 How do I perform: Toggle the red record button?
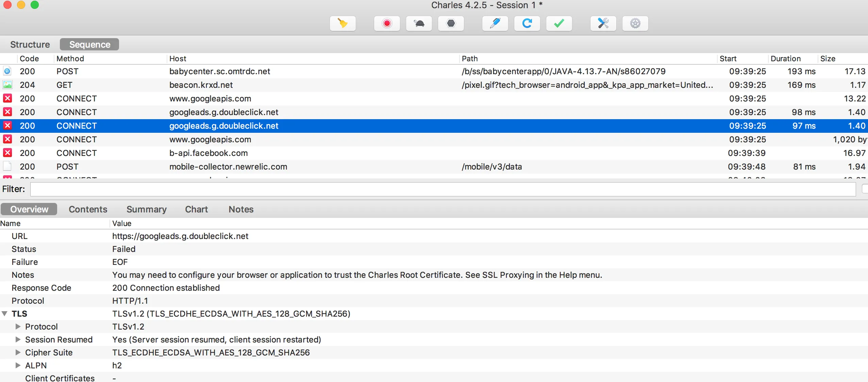point(387,23)
